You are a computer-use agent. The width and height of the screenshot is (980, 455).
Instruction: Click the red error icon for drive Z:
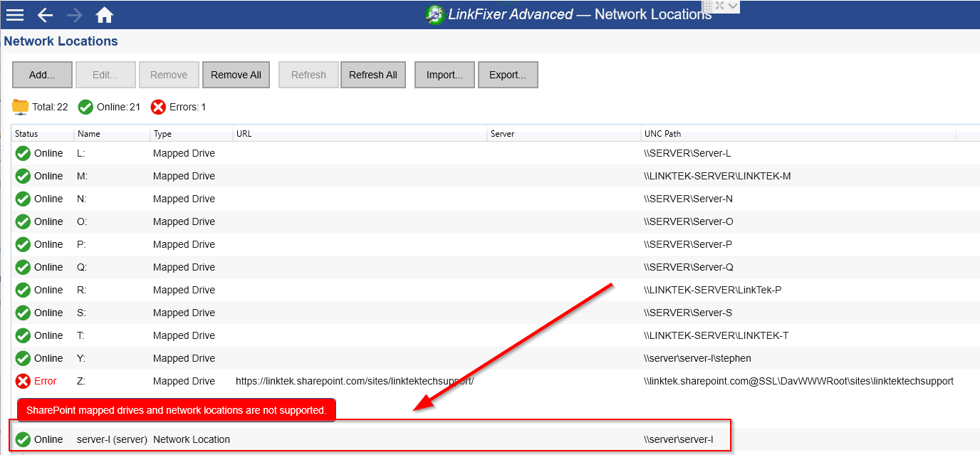coord(24,381)
